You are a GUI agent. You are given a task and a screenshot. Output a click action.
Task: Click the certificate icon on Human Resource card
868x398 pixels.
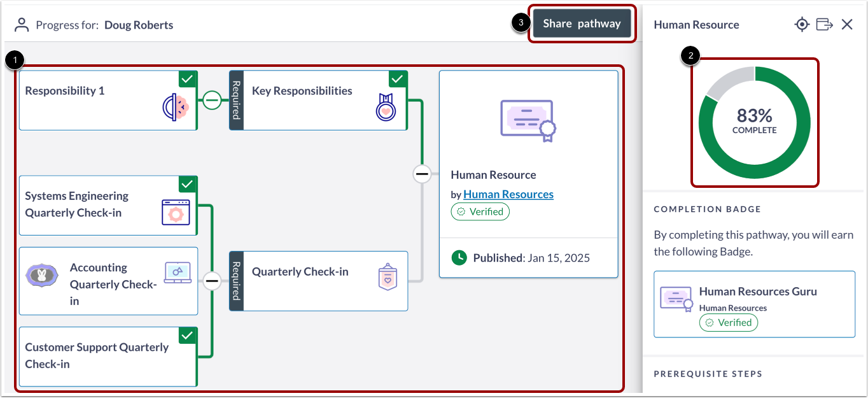pyautogui.click(x=528, y=121)
